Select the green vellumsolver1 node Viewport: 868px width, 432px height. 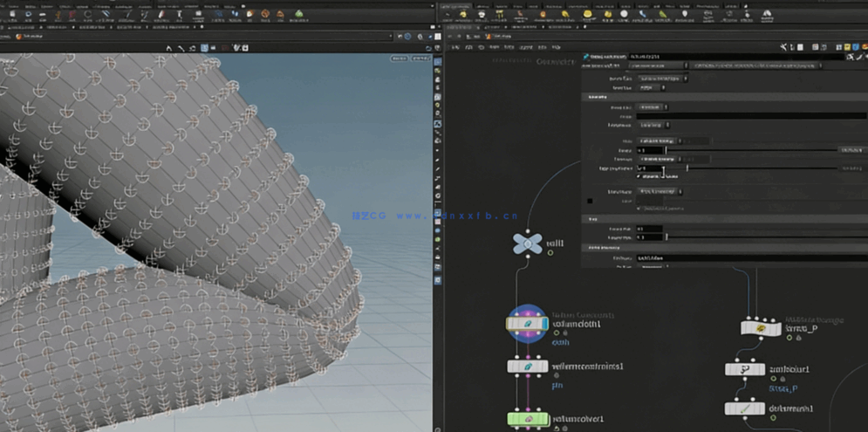click(527, 420)
